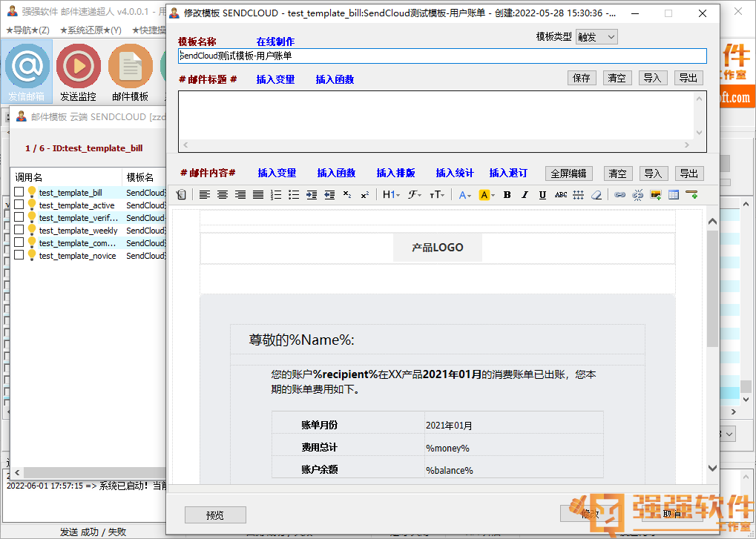
Task: Open ★导航★(Z) menu in main window
Action: [x=27, y=30]
